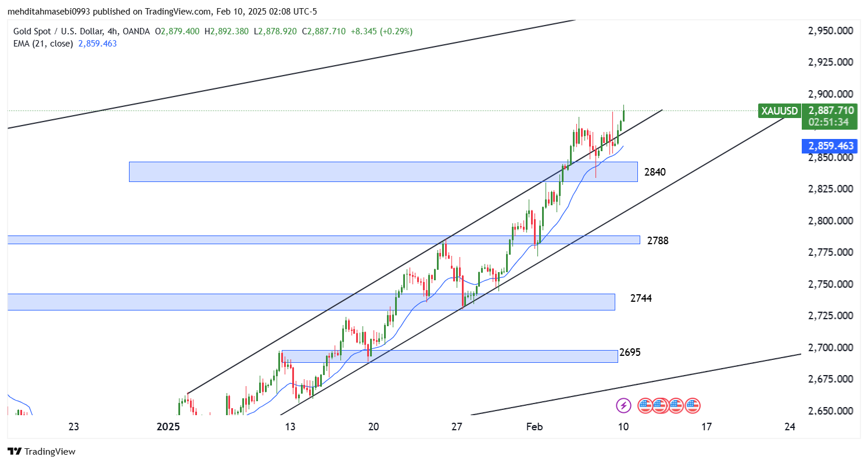Screen dimensions: 868x464
Task: Click the 2744 zone label
Action: click(x=641, y=298)
